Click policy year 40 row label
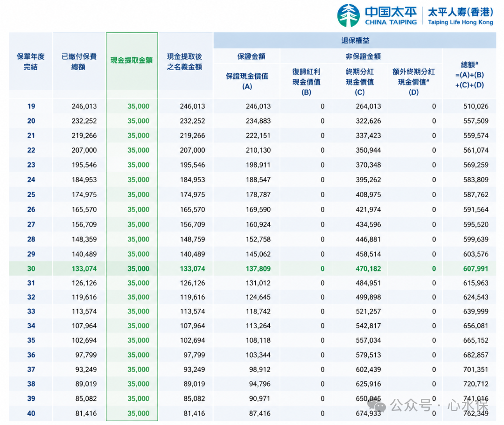 click(x=31, y=413)
